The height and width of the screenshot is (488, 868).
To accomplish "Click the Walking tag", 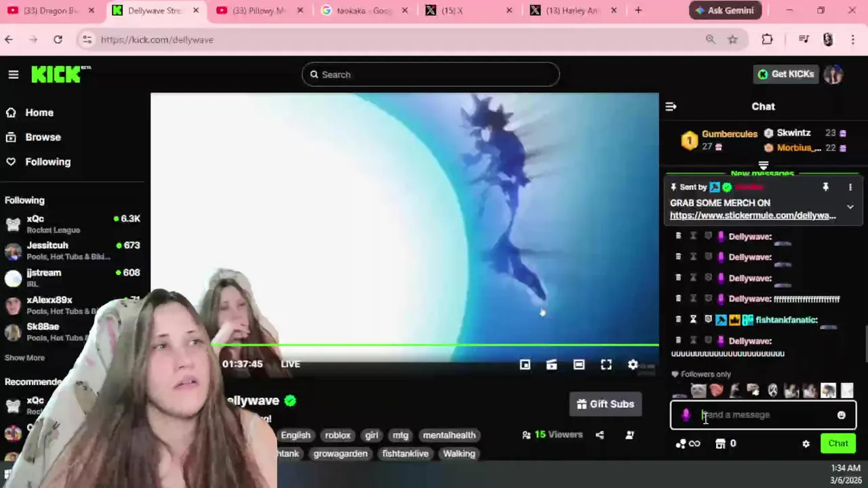I will coord(459,453).
